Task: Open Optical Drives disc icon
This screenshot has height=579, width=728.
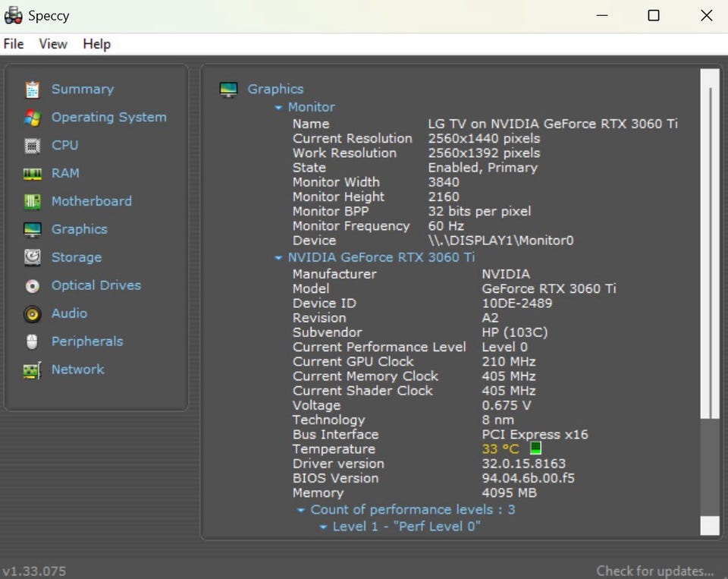Action: point(32,286)
